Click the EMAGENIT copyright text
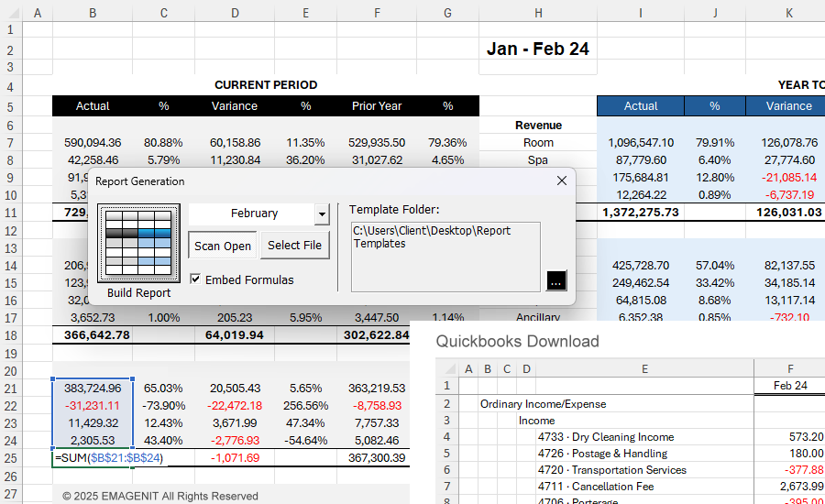This screenshot has height=504, width=825. pos(159,496)
